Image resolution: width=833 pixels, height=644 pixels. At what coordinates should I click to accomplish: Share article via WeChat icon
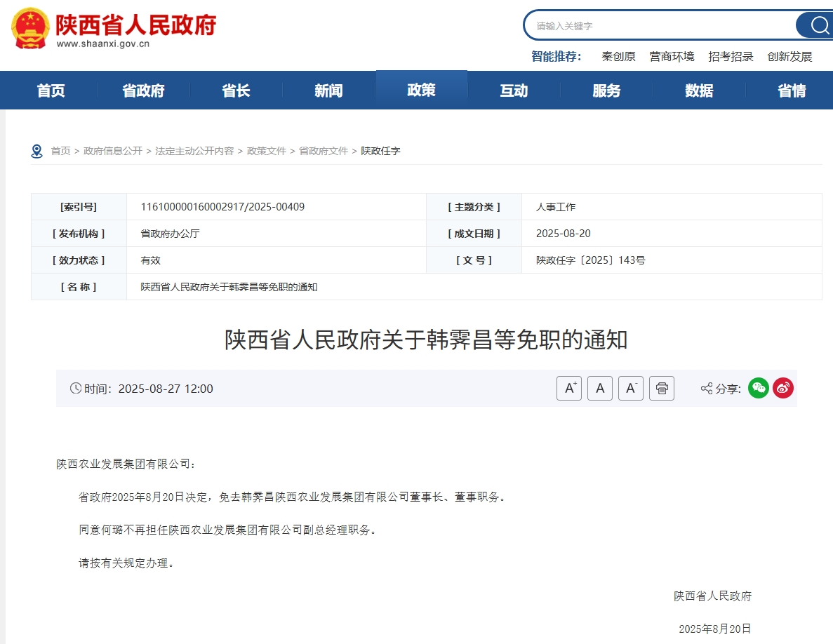[x=759, y=388]
